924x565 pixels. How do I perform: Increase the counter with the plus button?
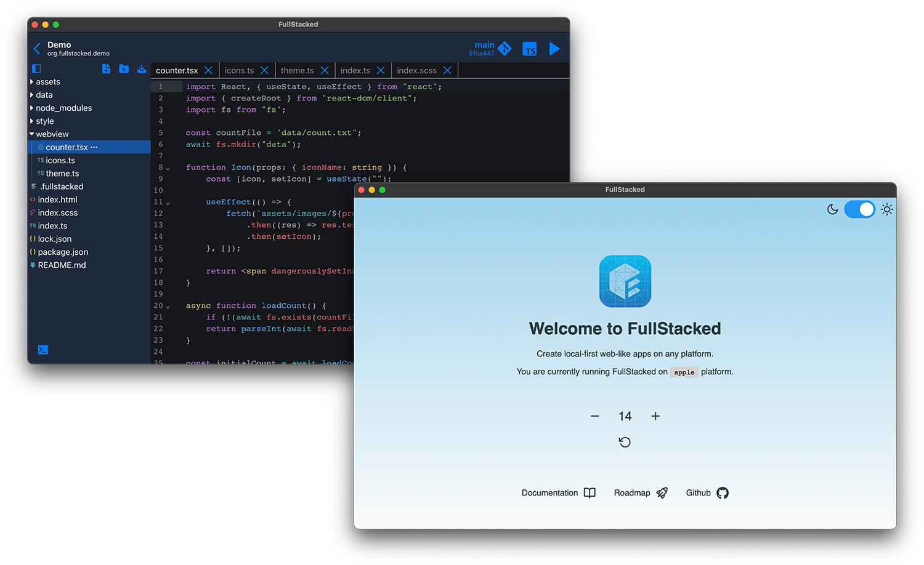coord(655,416)
